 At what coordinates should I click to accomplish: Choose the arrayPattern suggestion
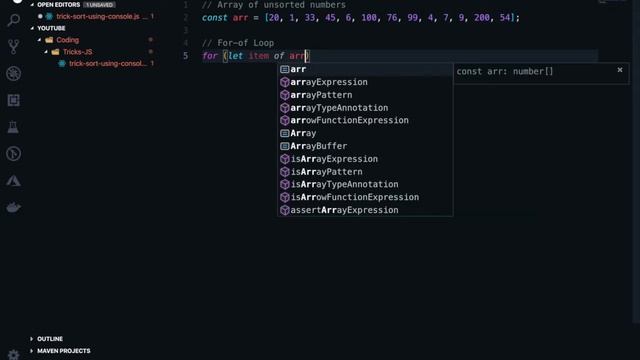point(365,95)
